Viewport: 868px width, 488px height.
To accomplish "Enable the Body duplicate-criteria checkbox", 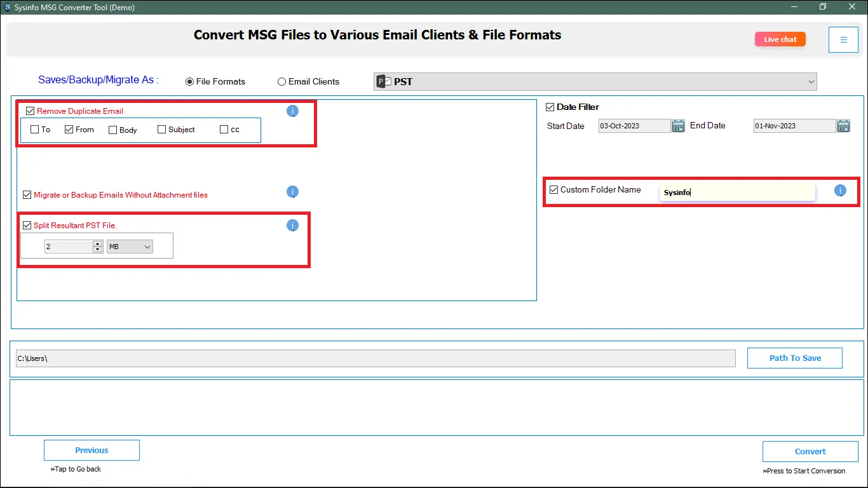I will (x=113, y=130).
